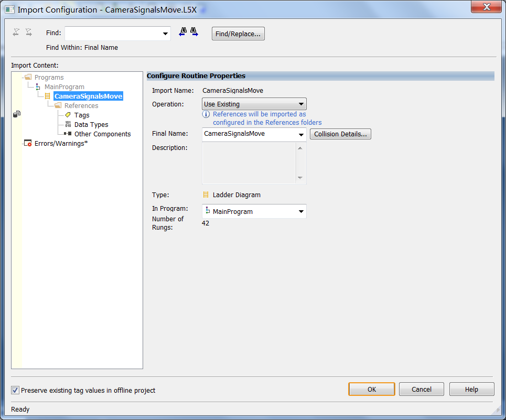Click the database icon in the tree margin
This screenshot has width=506, height=420.
point(16,114)
